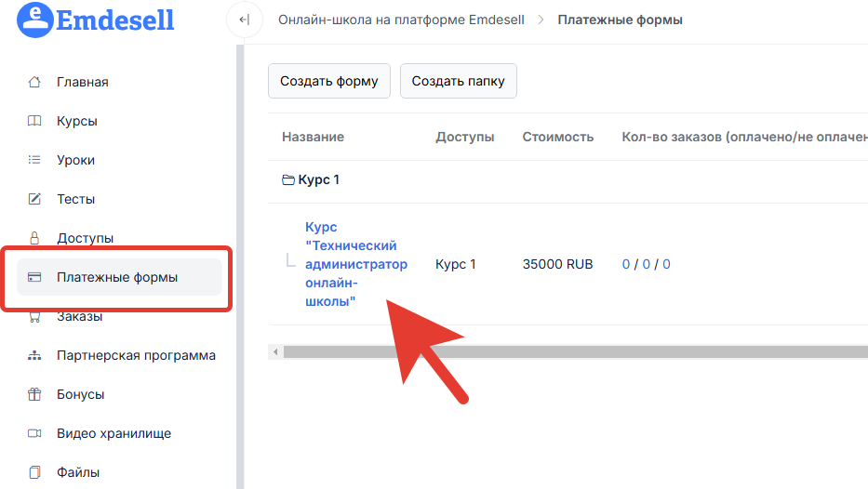Image resolution: width=868 pixels, height=489 pixels.
Task: Click the Доступы column header
Action: pyautogui.click(x=465, y=137)
